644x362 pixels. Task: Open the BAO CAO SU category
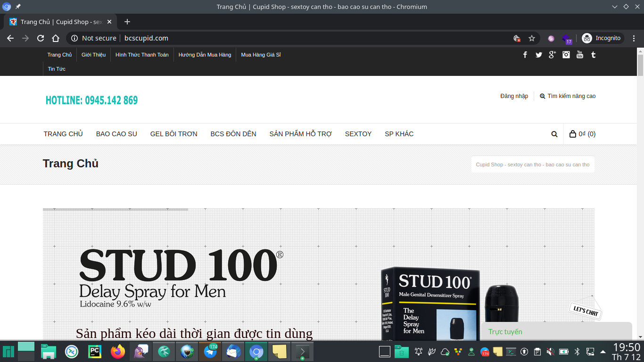pyautogui.click(x=116, y=134)
